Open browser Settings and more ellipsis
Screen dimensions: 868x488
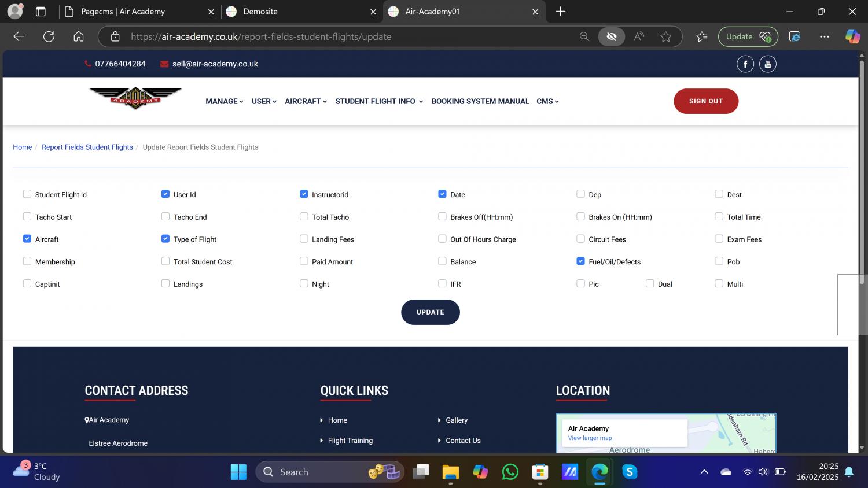coord(824,36)
